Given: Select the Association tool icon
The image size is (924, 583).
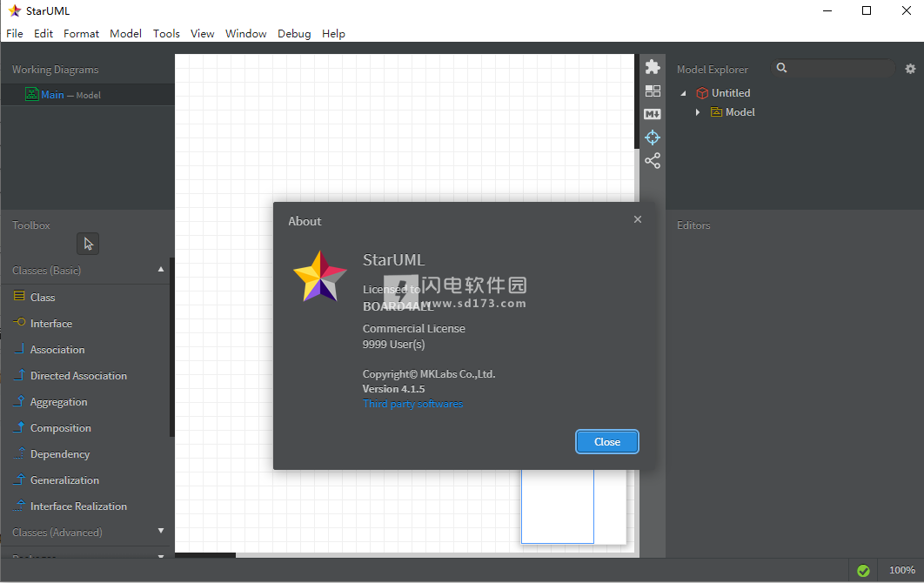Looking at the screenshot, I should (x=19, y=348).
